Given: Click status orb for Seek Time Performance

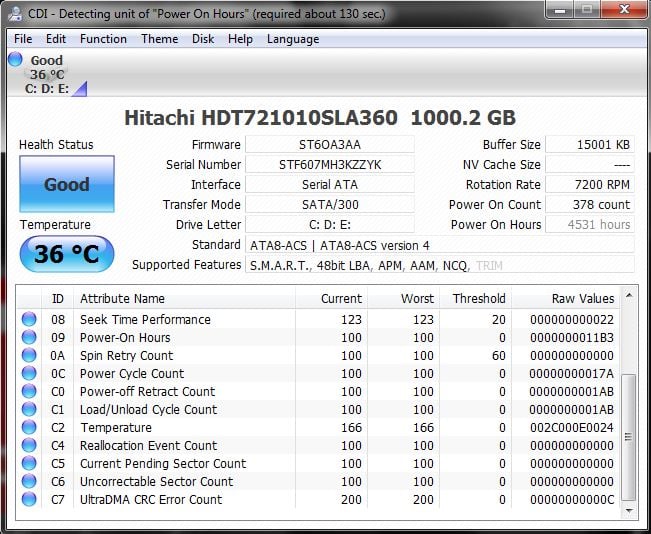Looking at the screenshot, I should coord(29,319).
